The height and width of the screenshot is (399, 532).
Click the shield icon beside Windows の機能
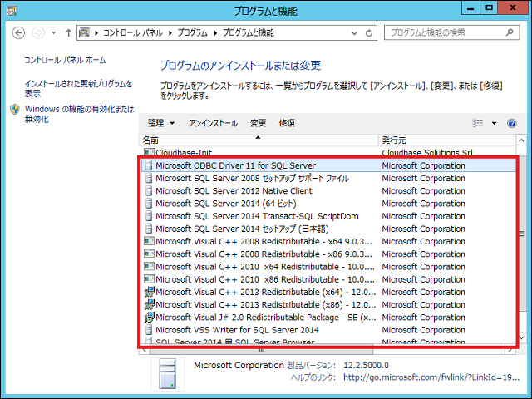pyautogui.click(x=15, y=109)
